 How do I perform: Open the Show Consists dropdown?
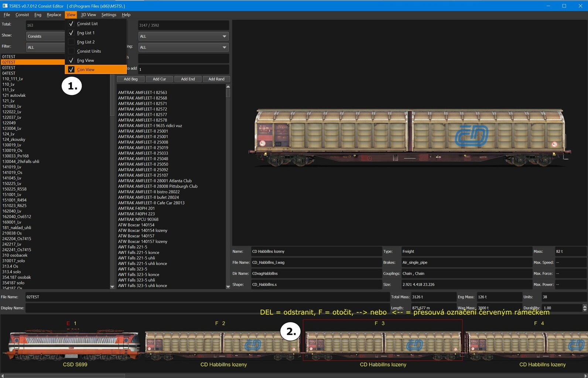45,36
